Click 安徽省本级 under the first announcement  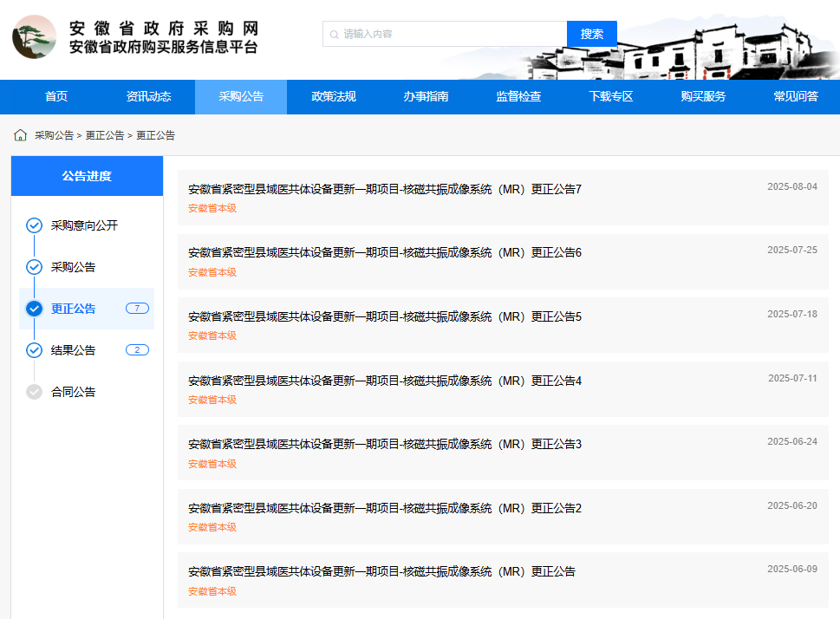pyautogui.click(x=212, y=208)
